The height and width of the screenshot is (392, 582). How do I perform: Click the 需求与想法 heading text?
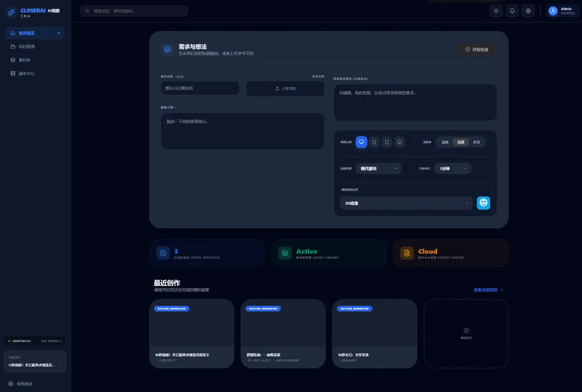coord(192,47)
